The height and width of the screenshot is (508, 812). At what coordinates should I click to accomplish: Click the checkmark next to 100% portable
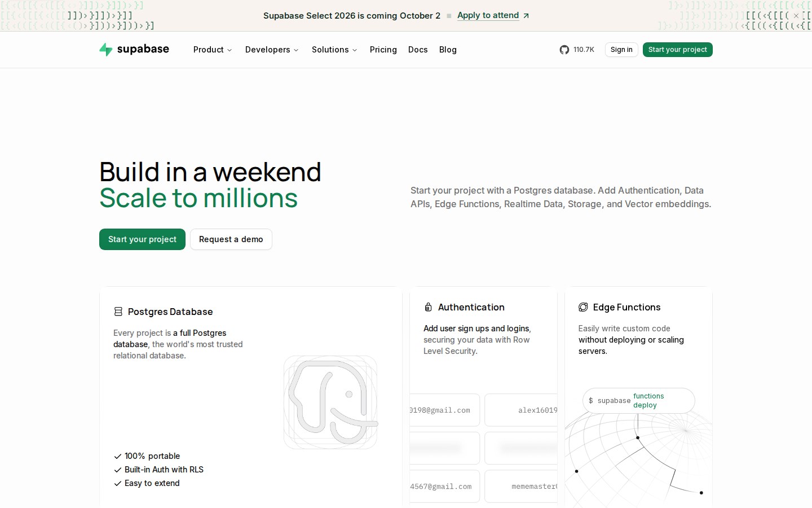(118, 456)
